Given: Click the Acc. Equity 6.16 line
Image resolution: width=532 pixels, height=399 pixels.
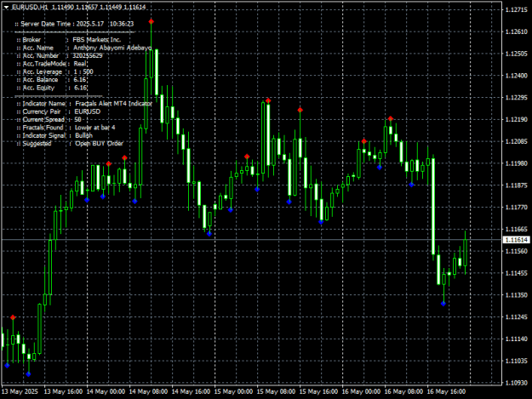Looking at the screenshot, I should tap(52, 88).
